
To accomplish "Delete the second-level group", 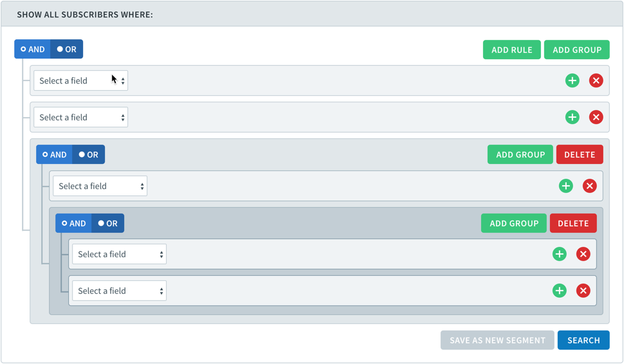I will (x=580, y=155).
